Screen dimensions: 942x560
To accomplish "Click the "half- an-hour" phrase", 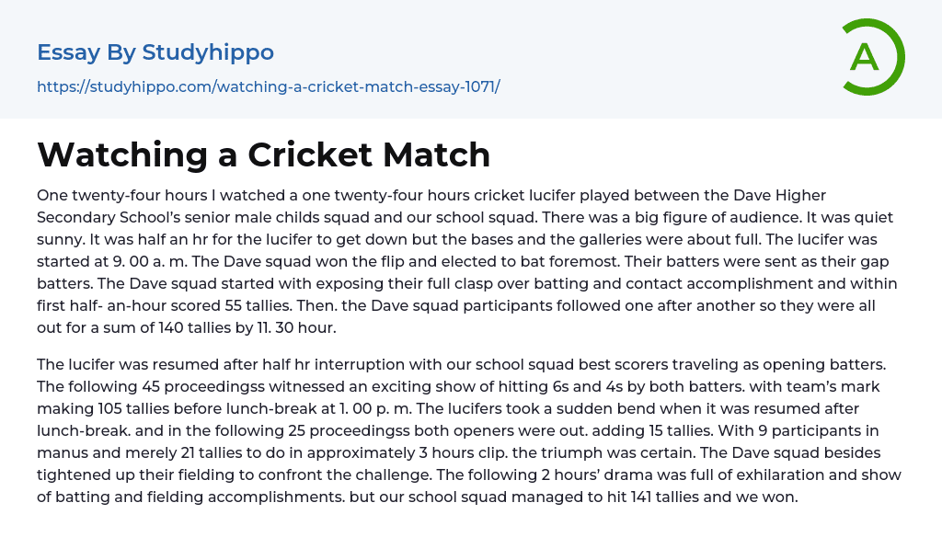I will tap(119, 305).
